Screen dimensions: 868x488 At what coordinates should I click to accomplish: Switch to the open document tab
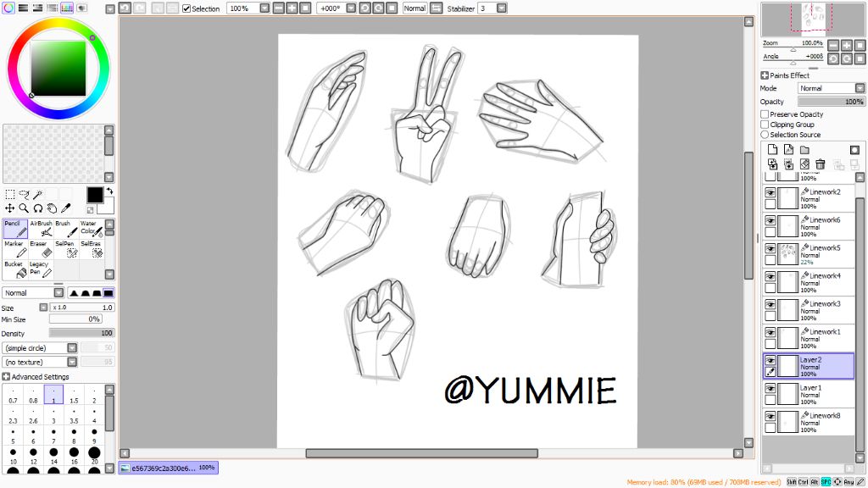(169, 468)
